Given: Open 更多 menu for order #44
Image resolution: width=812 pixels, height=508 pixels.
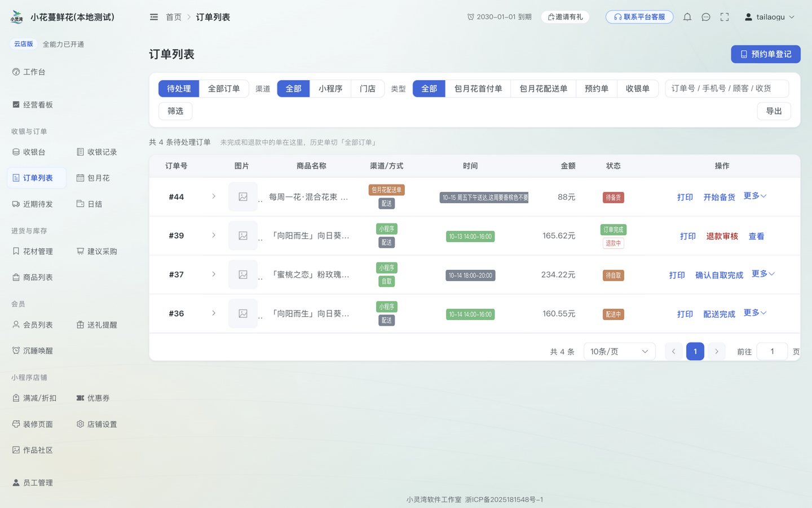Looking at the screenshot, I should [x=755, y=196].
